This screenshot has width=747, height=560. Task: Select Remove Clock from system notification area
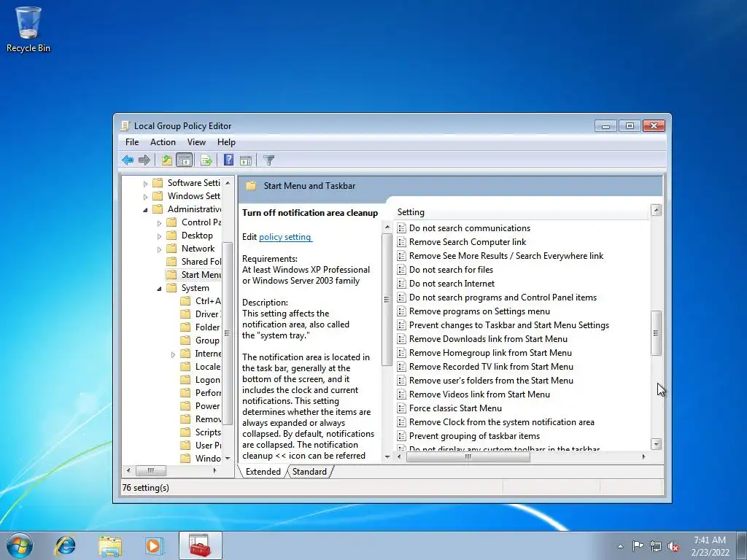click(501, 422)
